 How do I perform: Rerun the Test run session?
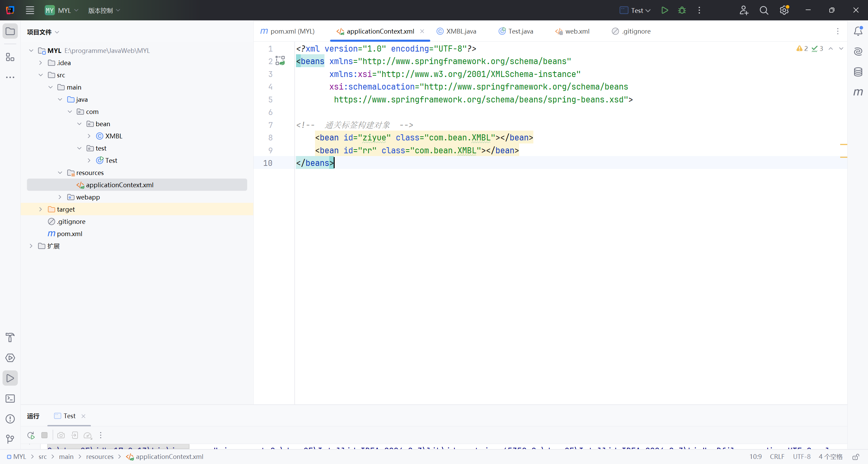point(31,435)
